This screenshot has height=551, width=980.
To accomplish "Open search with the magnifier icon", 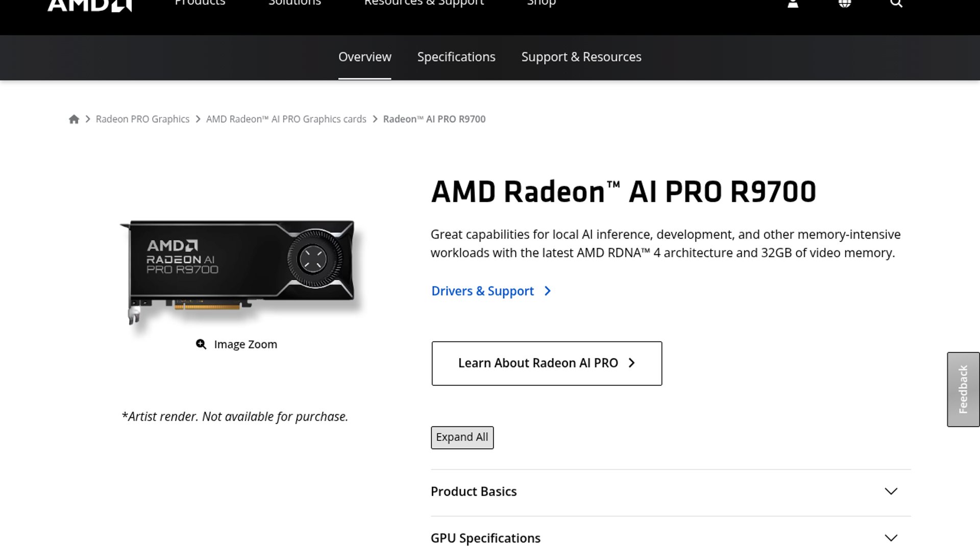I will coord(896,4).
